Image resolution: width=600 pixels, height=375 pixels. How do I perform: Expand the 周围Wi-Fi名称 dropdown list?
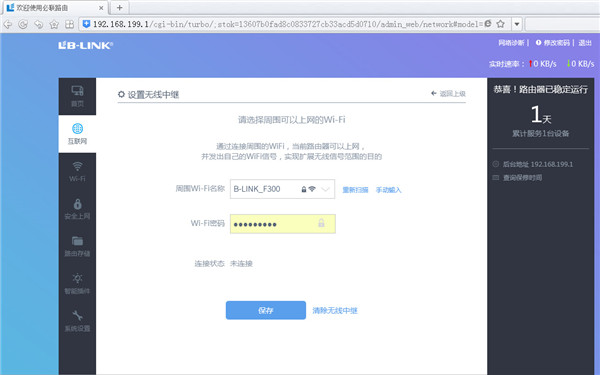325,189
